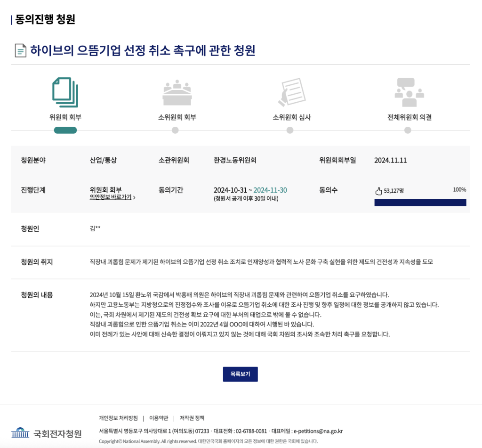482x448 pixels.
Task: Click the 국회전자청원 building logo icon
Action: (x=20, y=432)
